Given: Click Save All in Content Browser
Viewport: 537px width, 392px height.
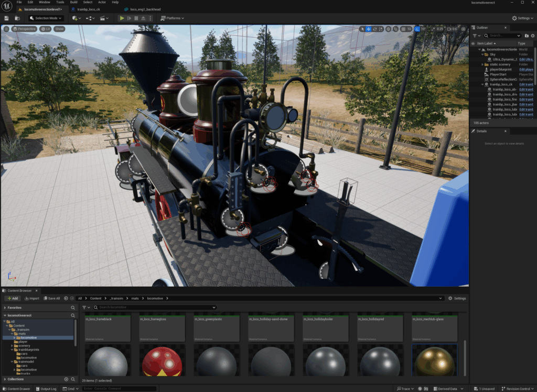Looking at the screenshot, I should [x=52, y=299].
